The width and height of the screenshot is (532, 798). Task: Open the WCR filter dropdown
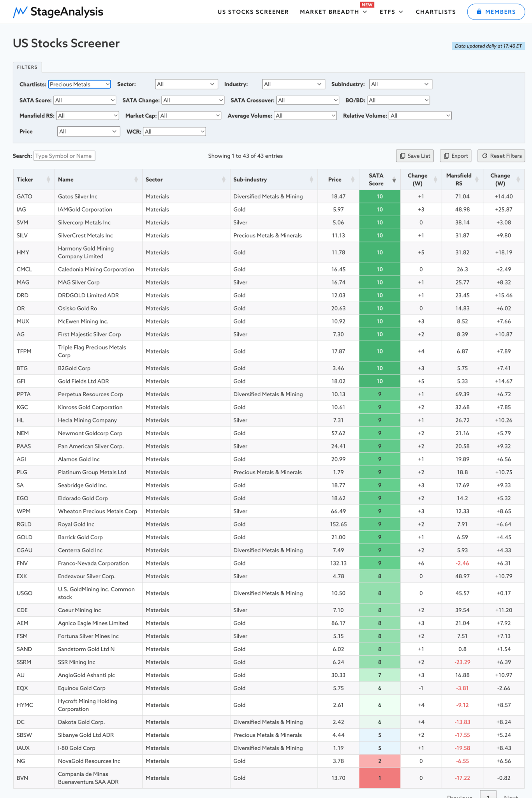(174, 132)
